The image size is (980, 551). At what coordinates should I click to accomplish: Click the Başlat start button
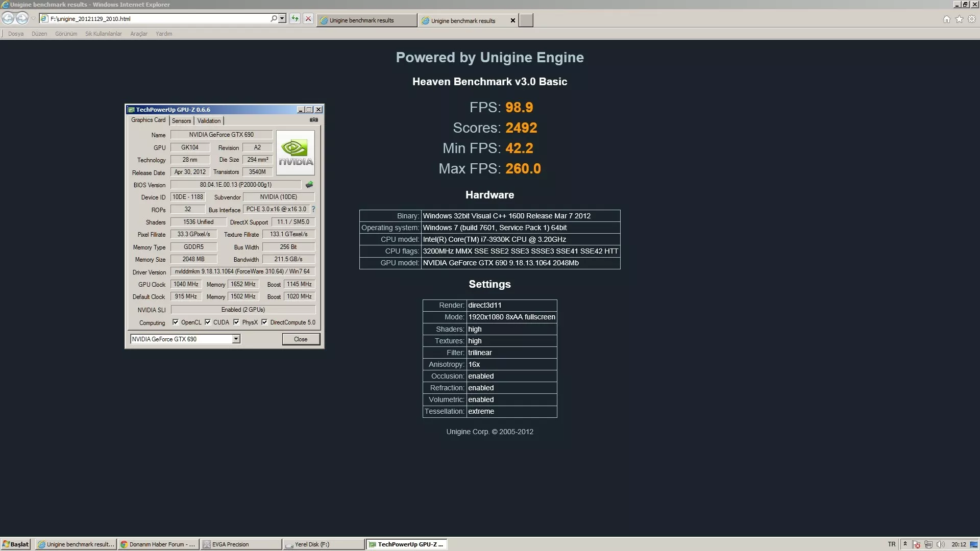(x=16, y=544)
